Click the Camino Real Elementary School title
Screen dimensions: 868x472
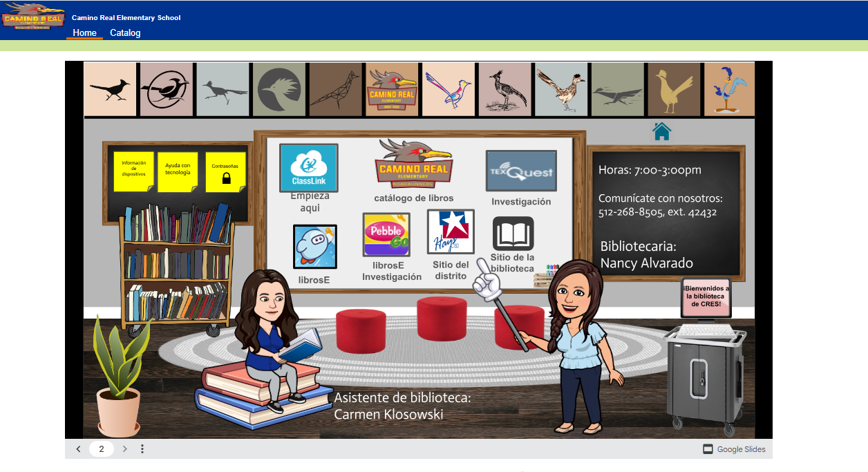(126, 18)
